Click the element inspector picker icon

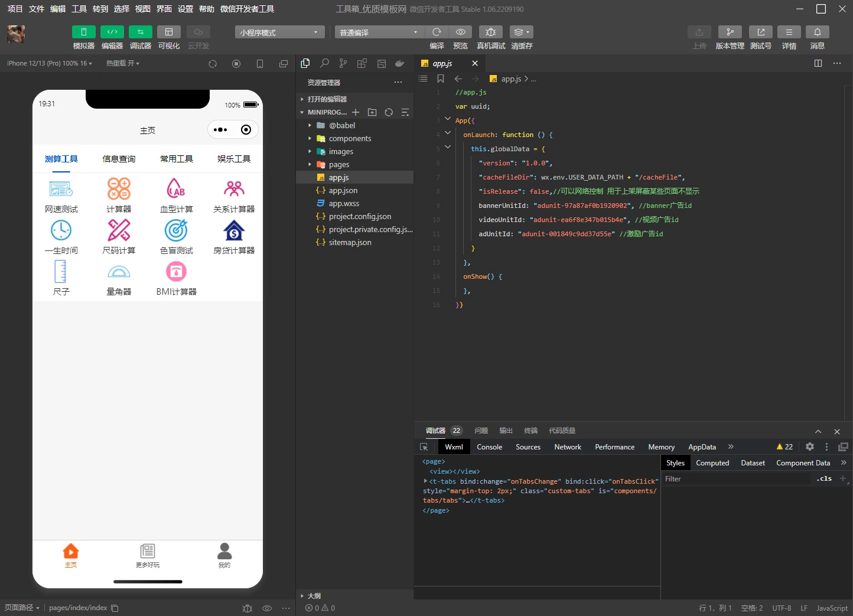(424, 447)
